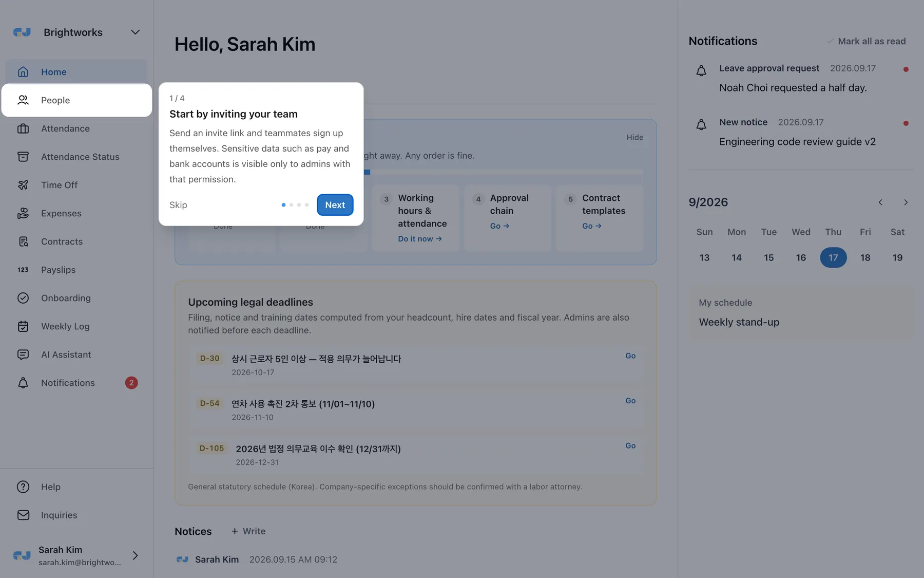Click the AI Assistant chat icon
Viewport: 924px width, 578px height.
point(23,355)
